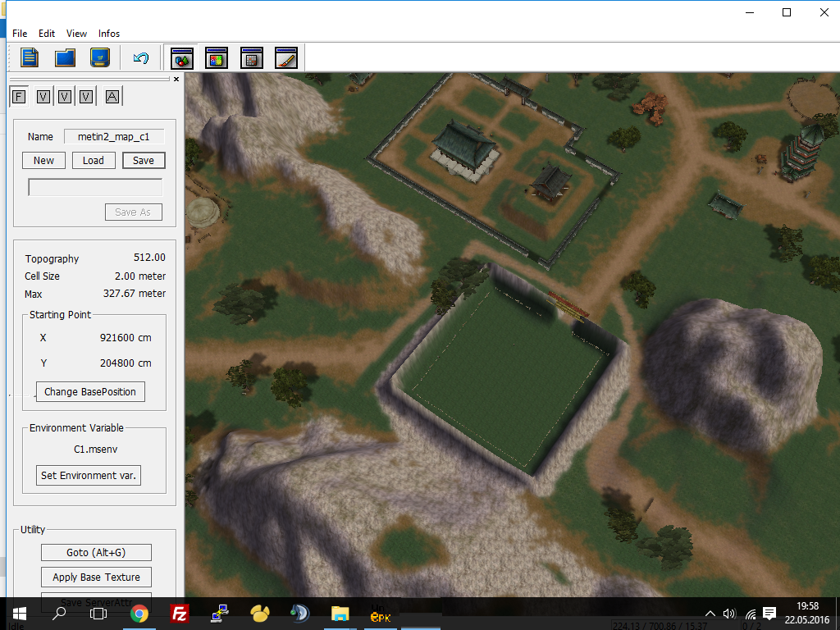Open the network computers taskbar app
Screen dimensions: 840x630
(x=220, y=614)
